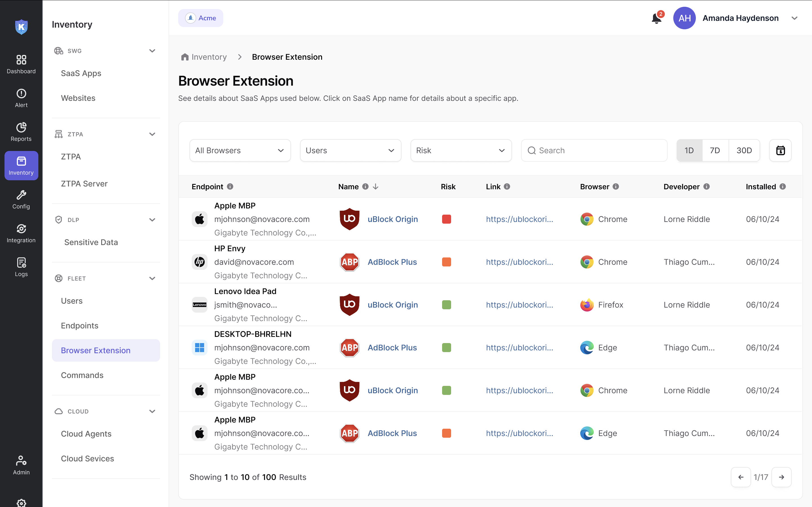
Task: Select SaaS Apps in Inventory menu
Action: point(81,73)
